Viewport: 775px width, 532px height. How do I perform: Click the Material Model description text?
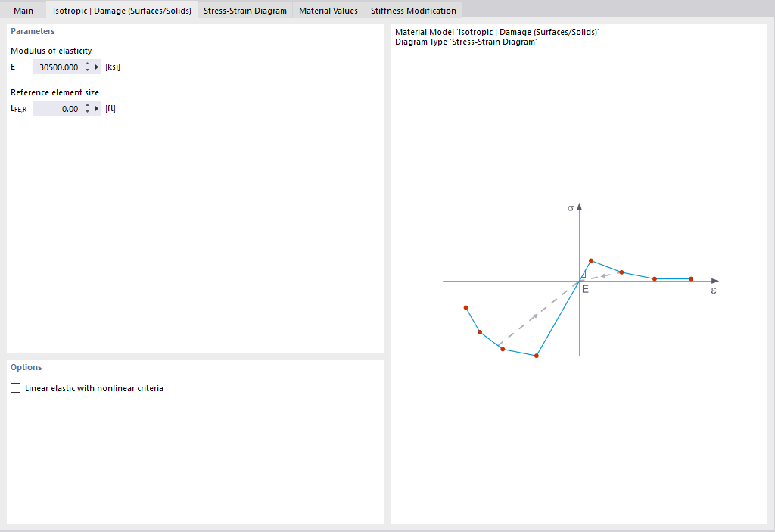(x=496, y=32)
